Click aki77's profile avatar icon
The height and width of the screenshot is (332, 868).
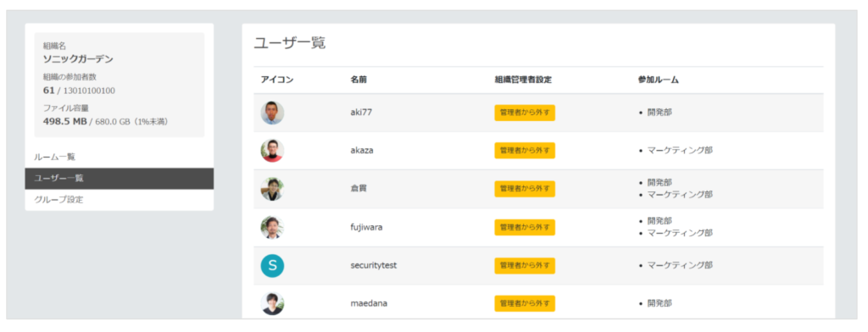click(272, 113)
